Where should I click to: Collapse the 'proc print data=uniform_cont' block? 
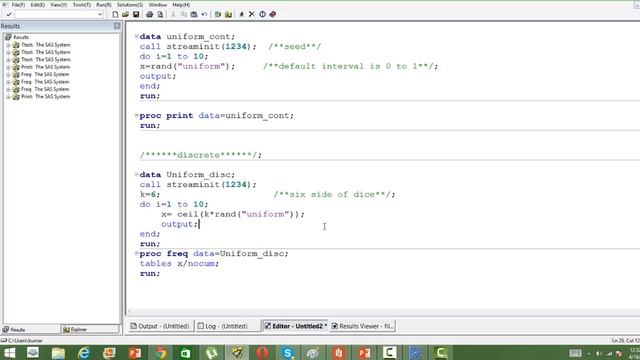(136, 116)
